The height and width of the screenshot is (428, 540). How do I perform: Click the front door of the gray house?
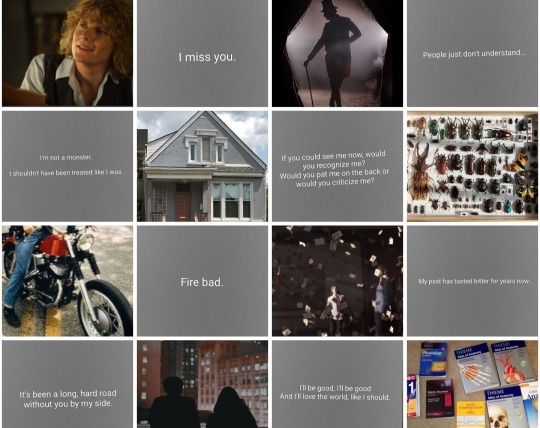183,206
